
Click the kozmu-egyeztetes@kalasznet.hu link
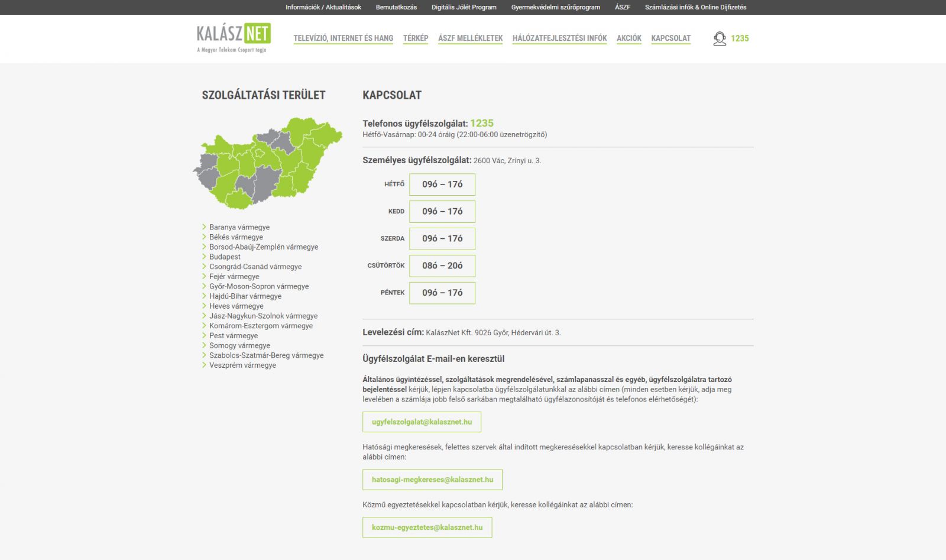click(427, 527)
